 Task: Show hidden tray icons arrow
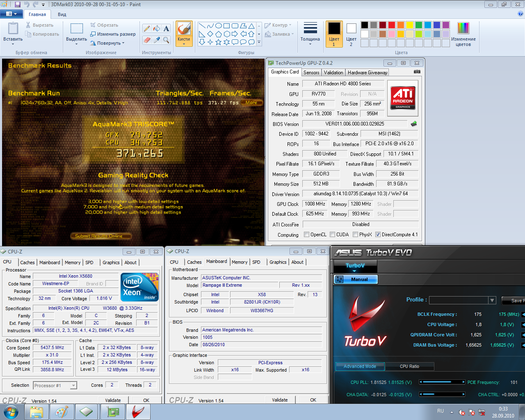[452, 412]
